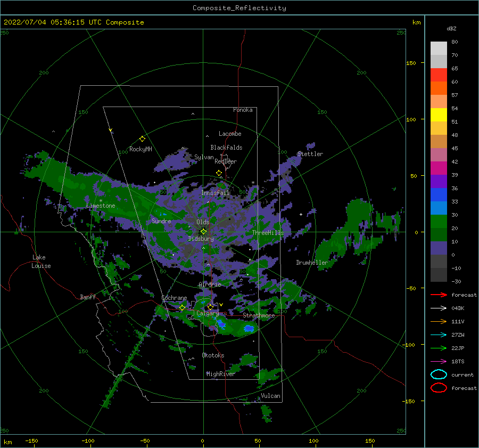Click the white 04DK arrow in legend

click(439, 308)
